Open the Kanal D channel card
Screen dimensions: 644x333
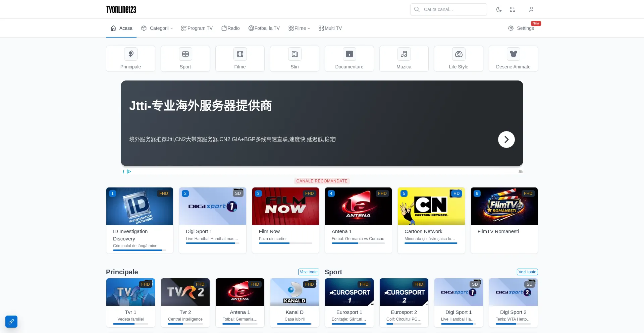[295, 303]
